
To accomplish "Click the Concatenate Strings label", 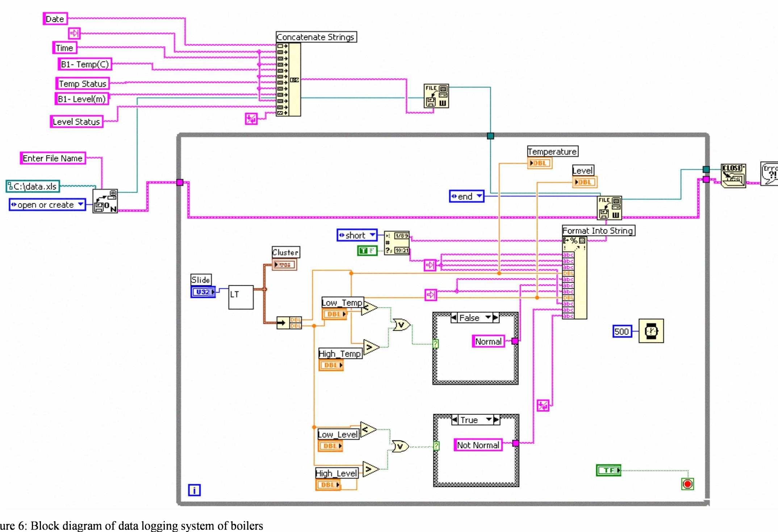I will [315, 37].
